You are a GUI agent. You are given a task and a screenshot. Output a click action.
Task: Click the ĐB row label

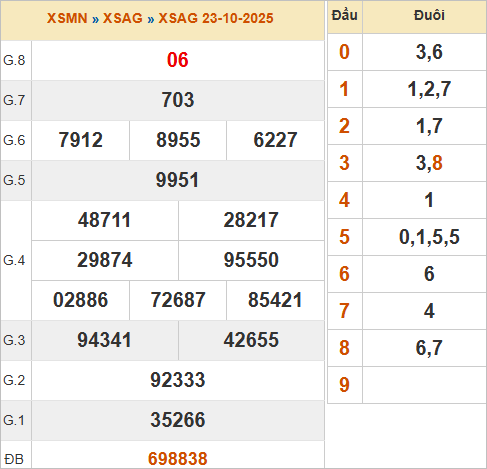pos(14,460)
